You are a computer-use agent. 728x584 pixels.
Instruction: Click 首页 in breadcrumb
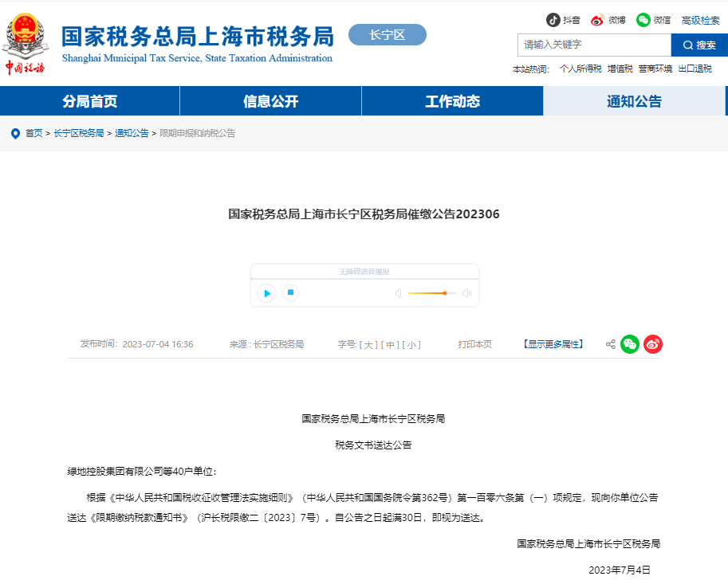(x=34, y=134)
